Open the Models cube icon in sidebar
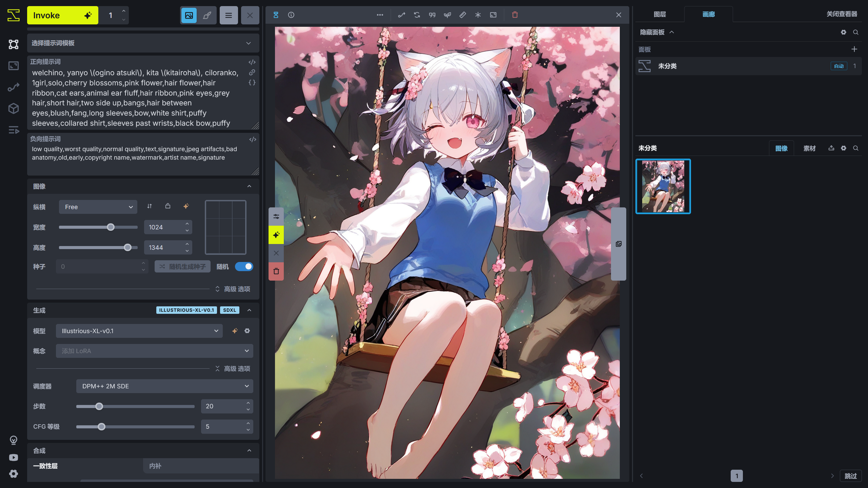 [14, 108]
